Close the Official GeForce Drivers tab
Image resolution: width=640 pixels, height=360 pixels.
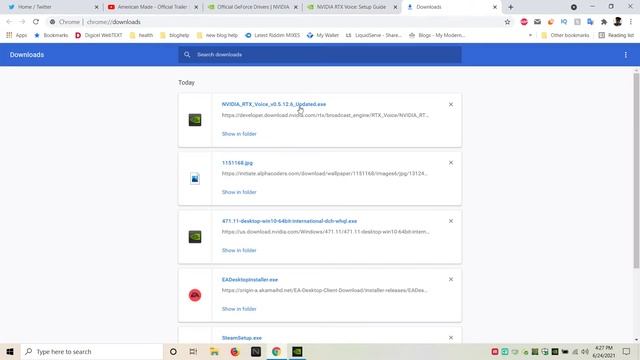(296, 7)
